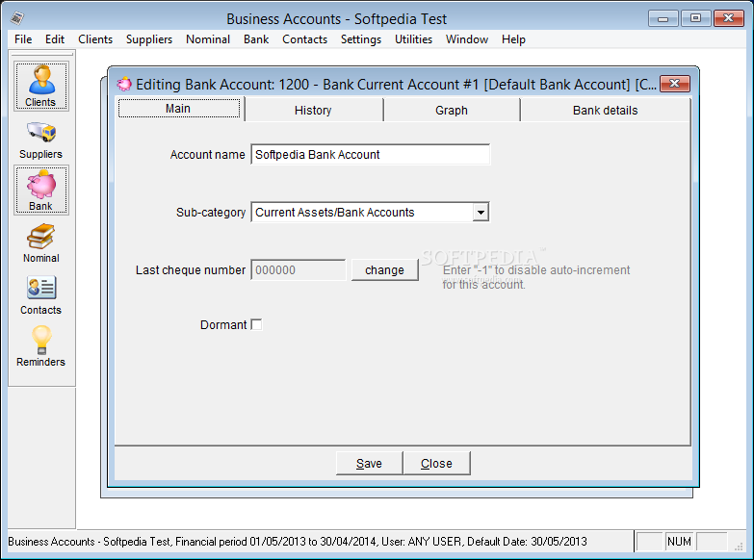Click the application icon in title bar
The height and width of the screenshot is (560, 754).
(x=17, y=18)
